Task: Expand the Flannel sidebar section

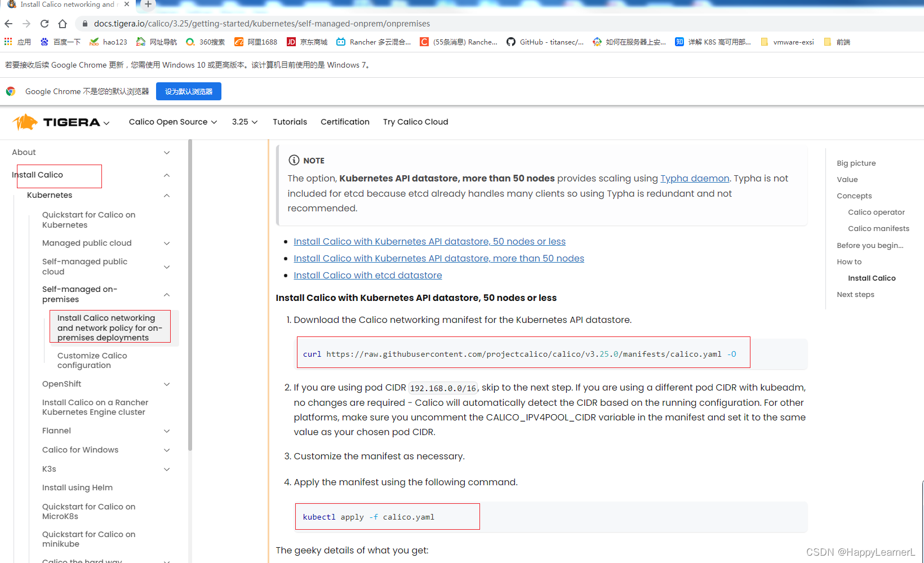Action: pos(167,431)
